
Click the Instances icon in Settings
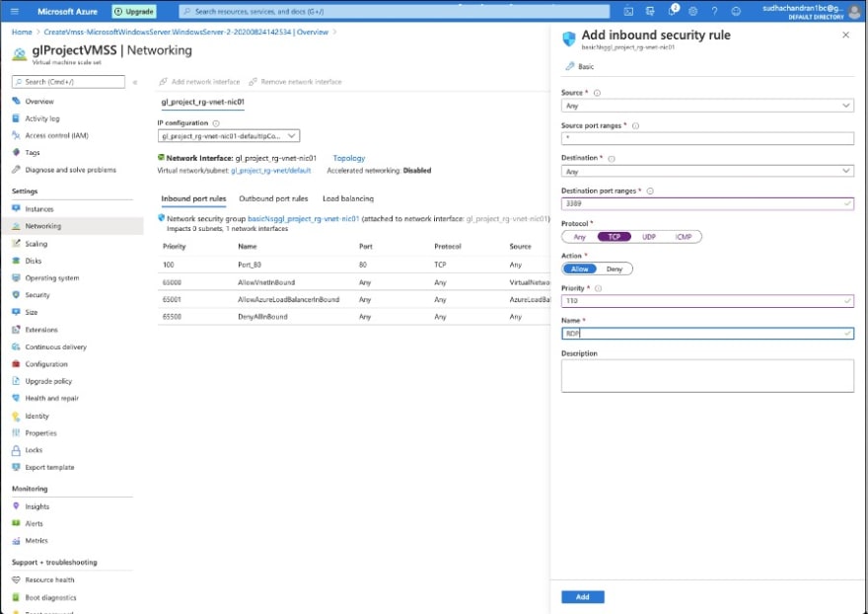(x=16, y=209)
